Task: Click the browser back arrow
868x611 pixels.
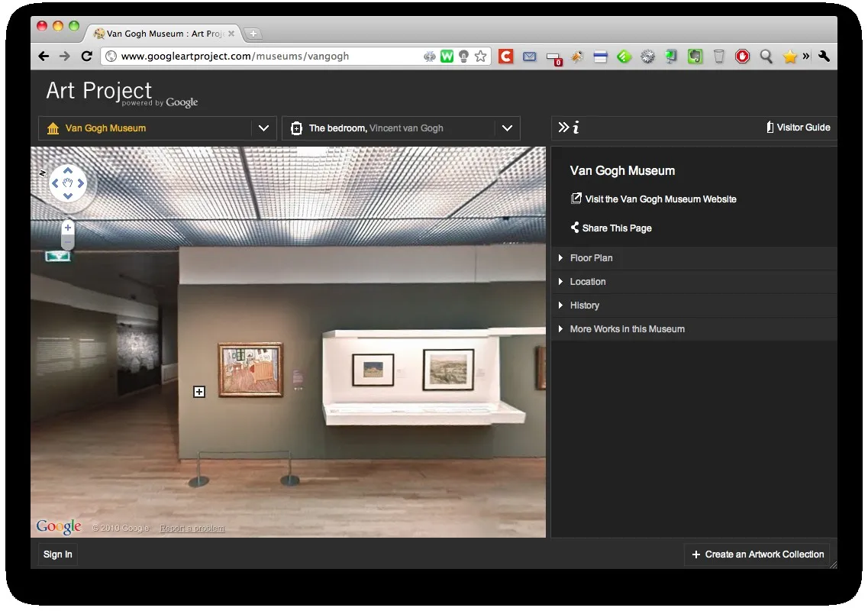Action: 44,56
